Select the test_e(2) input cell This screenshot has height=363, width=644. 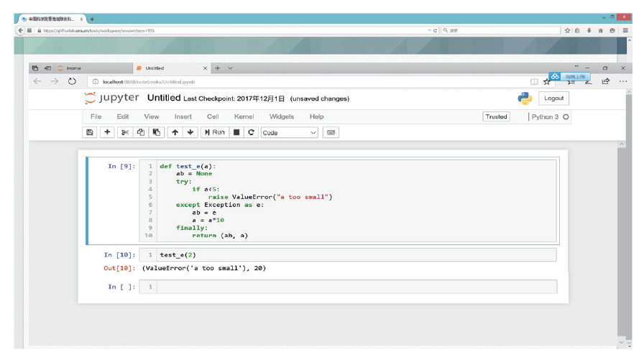tap(356, 255)
